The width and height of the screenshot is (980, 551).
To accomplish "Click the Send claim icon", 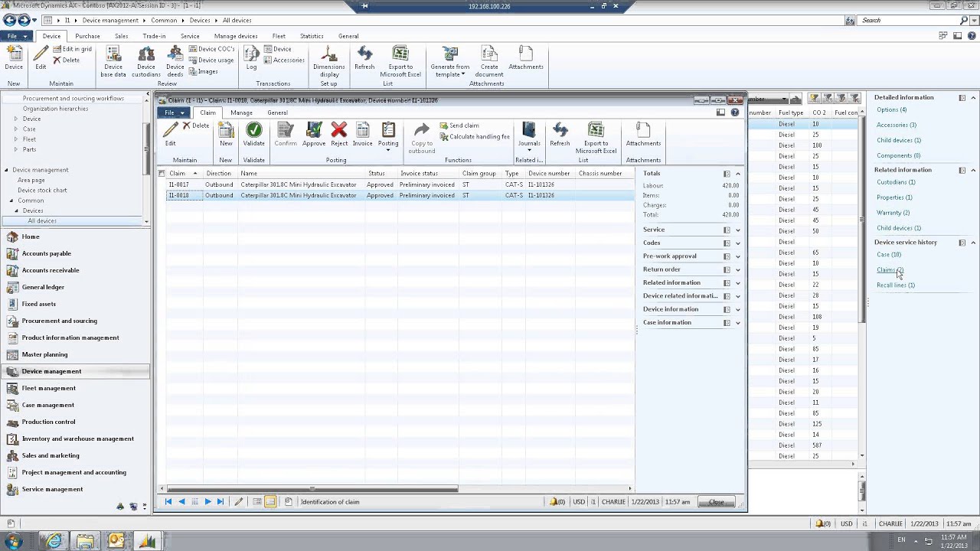I will pos(444,126).
